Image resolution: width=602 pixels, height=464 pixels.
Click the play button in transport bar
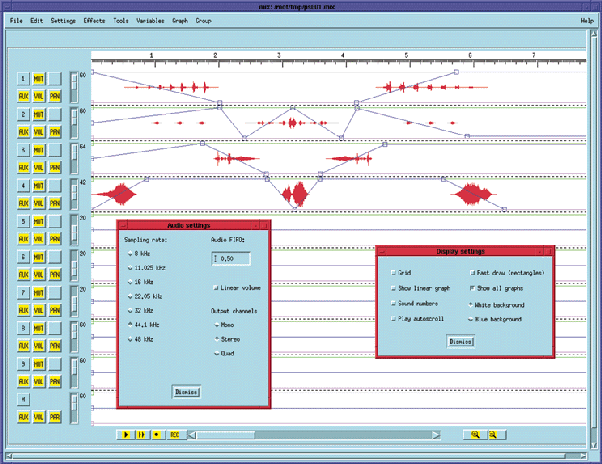[126, 435]
